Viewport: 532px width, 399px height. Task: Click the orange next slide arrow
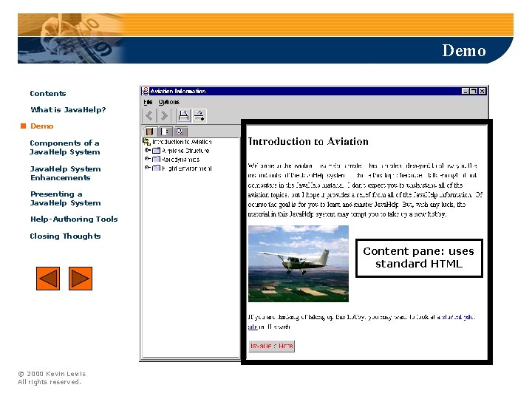coord(81,279)
